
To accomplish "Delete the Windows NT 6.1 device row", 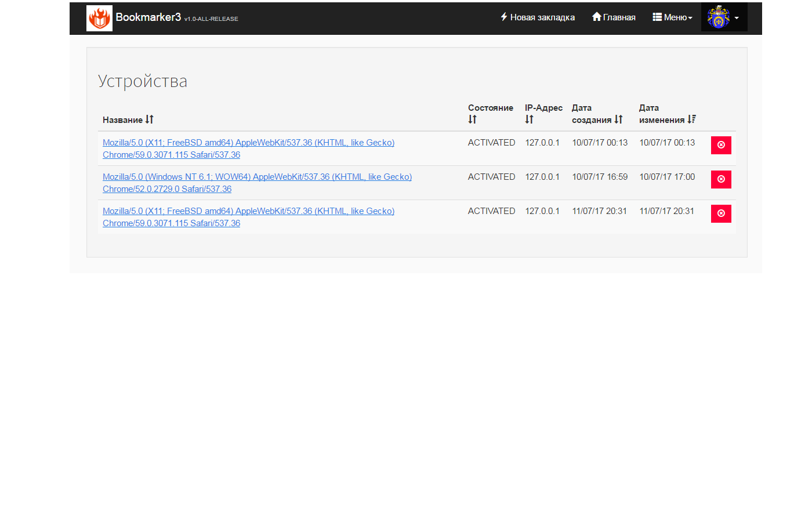I will tap(721, 179).
